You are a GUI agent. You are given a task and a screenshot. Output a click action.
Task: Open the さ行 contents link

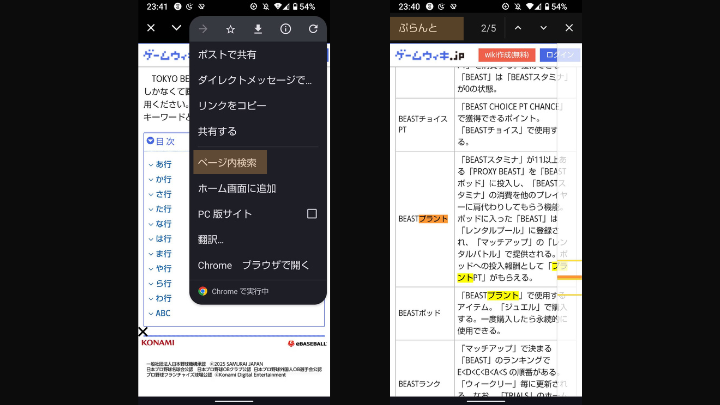click(163, 194)
